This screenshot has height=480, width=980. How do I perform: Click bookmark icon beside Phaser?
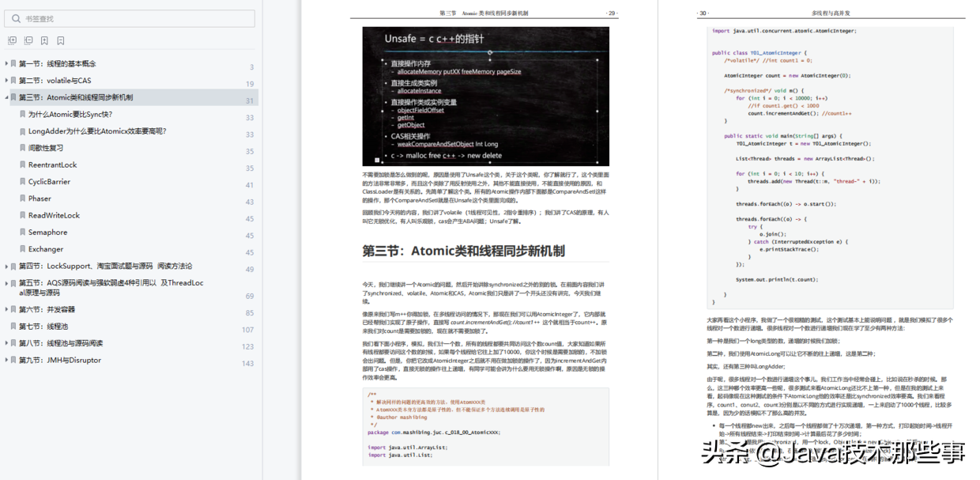coord(22,198)
